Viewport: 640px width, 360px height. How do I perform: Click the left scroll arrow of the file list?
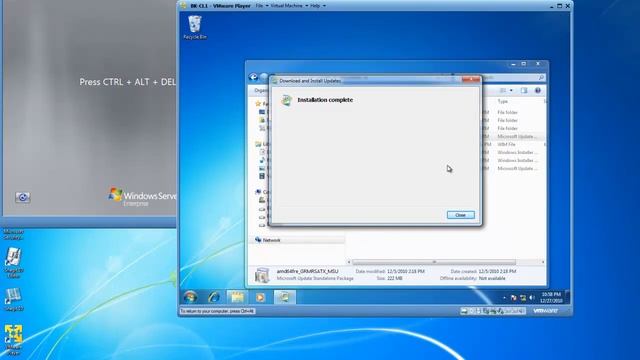(349, 262)
